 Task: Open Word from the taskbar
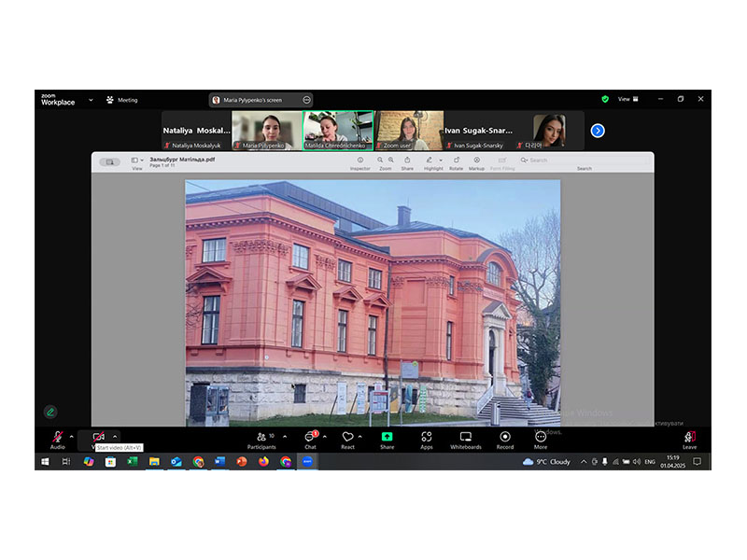[x=219, y=461]
